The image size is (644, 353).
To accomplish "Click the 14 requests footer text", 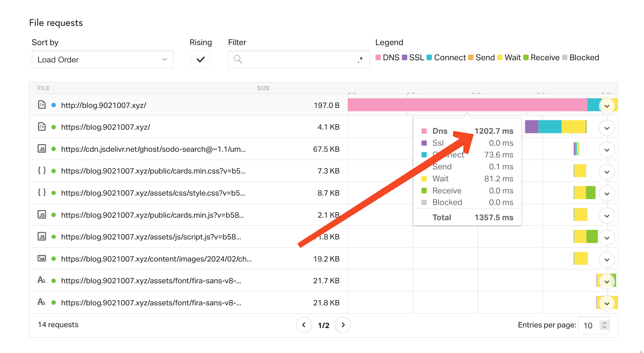I will coord(58,325).
